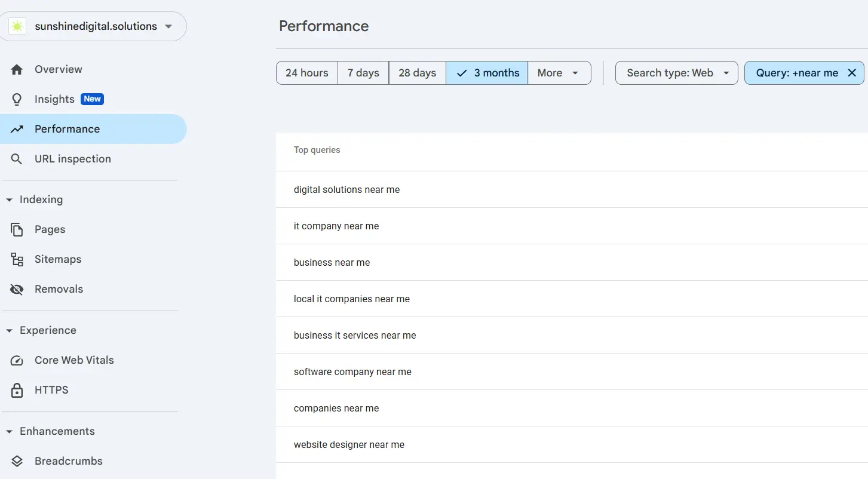Remove the Query: +near me filter
The image size is (868, 479).
point(852,72)
